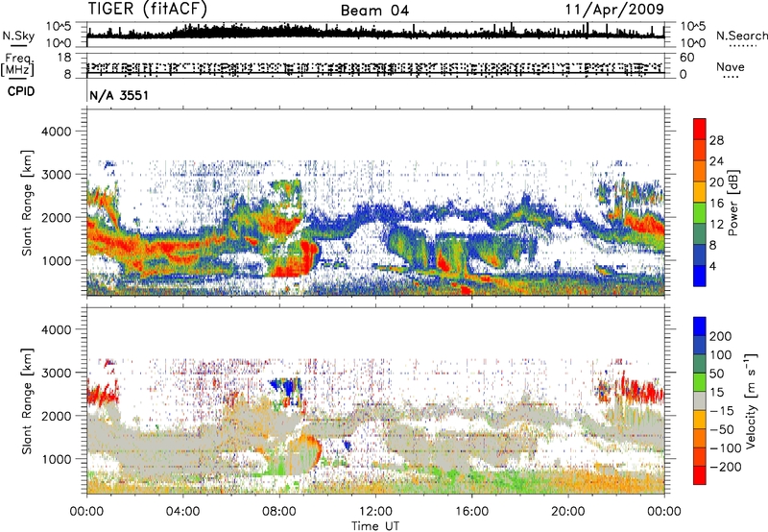Click the 04:00 time tick label
The width and height of the screenshot is (768, 532).
pos(182,512)
